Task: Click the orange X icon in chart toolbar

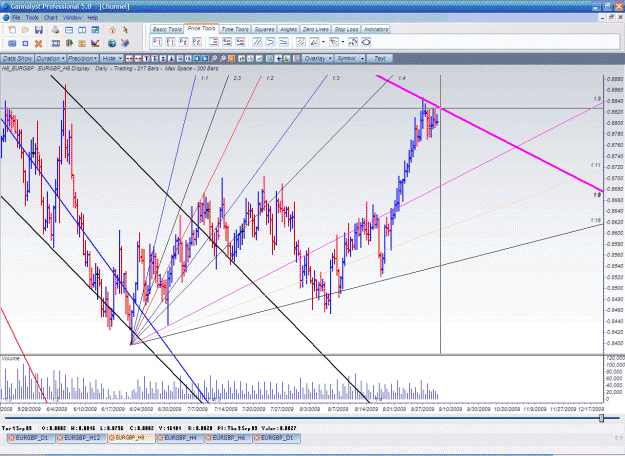Action: tap(231, 59)
